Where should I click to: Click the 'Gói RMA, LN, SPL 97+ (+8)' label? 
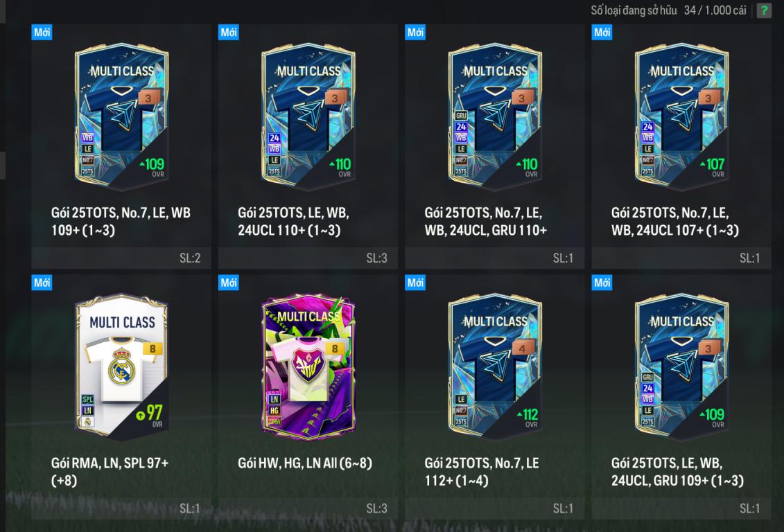(110, 472)
